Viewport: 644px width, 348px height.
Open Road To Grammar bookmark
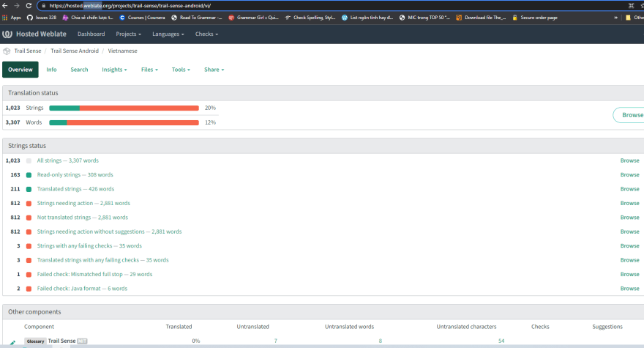pos(197,18)
